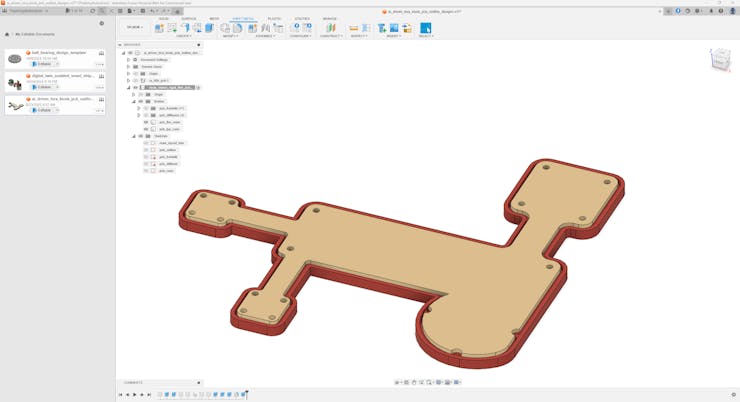Click the ViewCube in the viewport corner

coord(720,60)
